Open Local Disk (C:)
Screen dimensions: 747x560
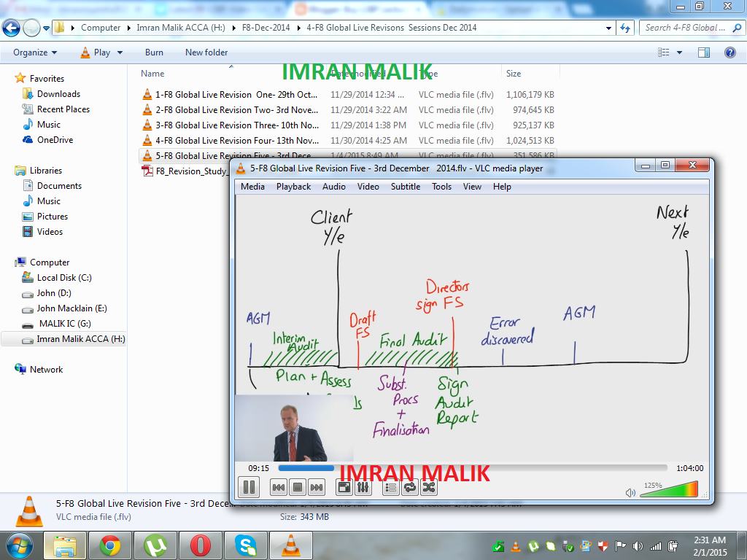pyautogui.click(x=64, y=278)
